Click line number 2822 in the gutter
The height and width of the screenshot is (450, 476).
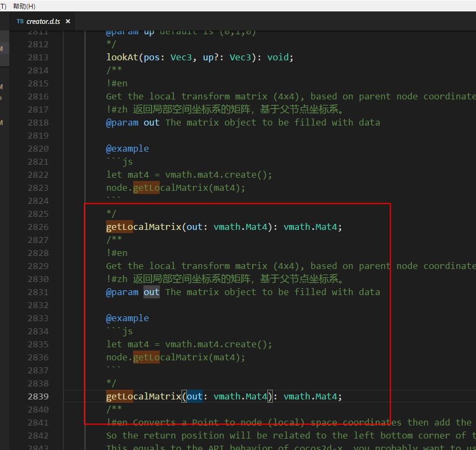38,175
